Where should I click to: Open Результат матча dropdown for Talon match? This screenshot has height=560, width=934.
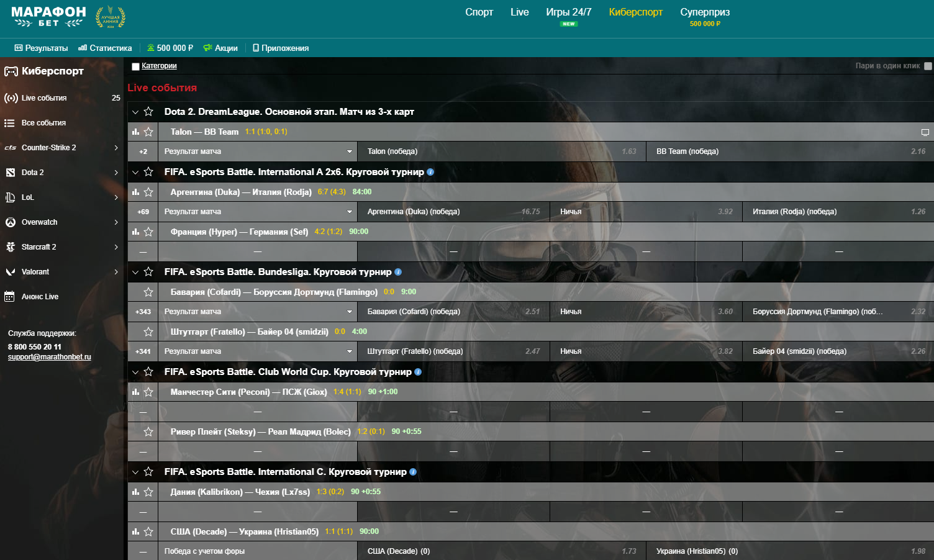[258, 151]
